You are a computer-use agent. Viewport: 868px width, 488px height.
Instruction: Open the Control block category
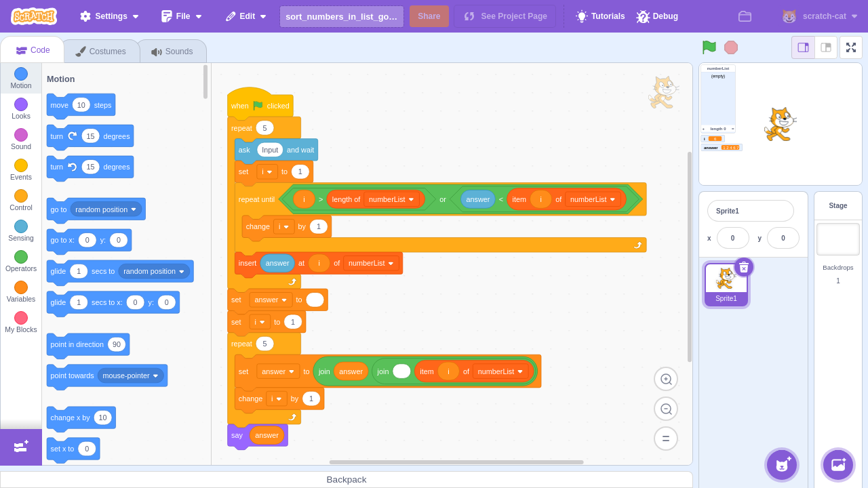[x=21, y=201]
